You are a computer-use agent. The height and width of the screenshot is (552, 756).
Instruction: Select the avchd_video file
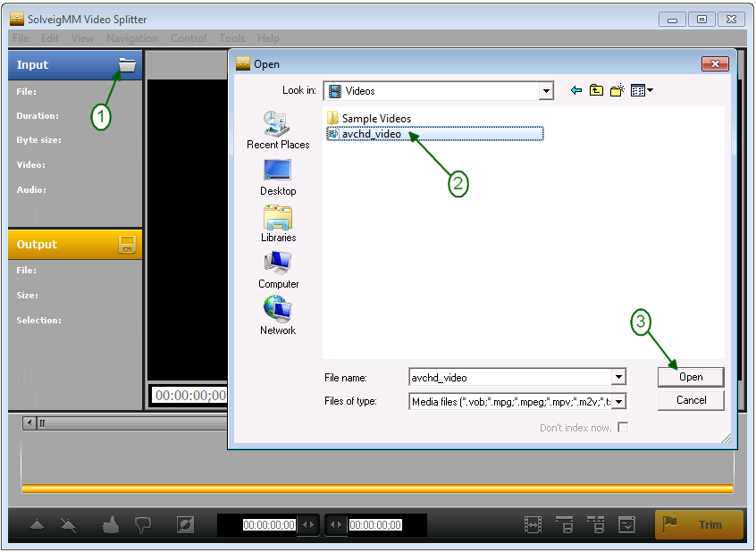(434, 134)
